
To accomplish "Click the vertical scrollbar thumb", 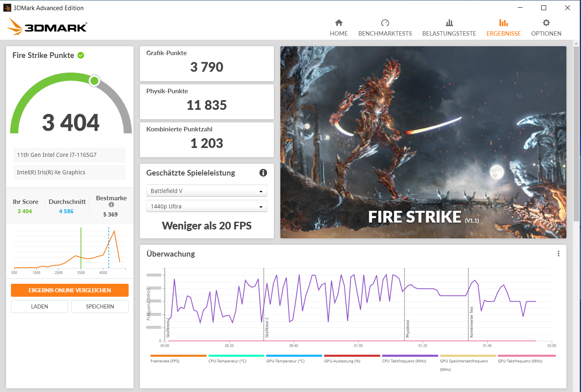I will 576,134.
